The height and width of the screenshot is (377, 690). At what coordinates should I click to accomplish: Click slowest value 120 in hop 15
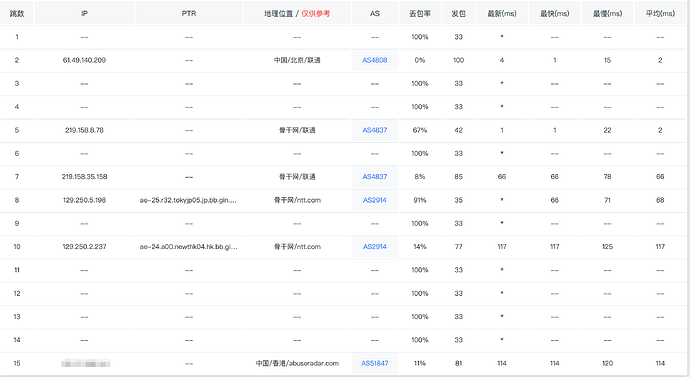(x=607, y=363)
